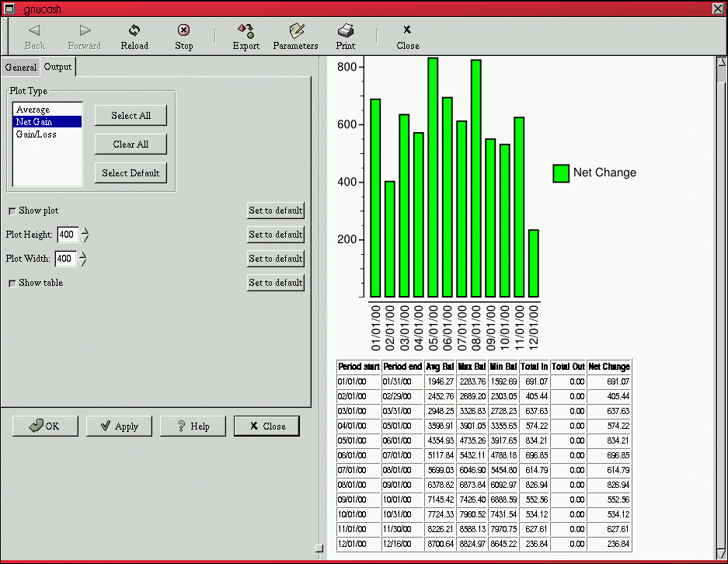Go Back using the toolbar arrow
728x564 pixels.
(34, 31)
